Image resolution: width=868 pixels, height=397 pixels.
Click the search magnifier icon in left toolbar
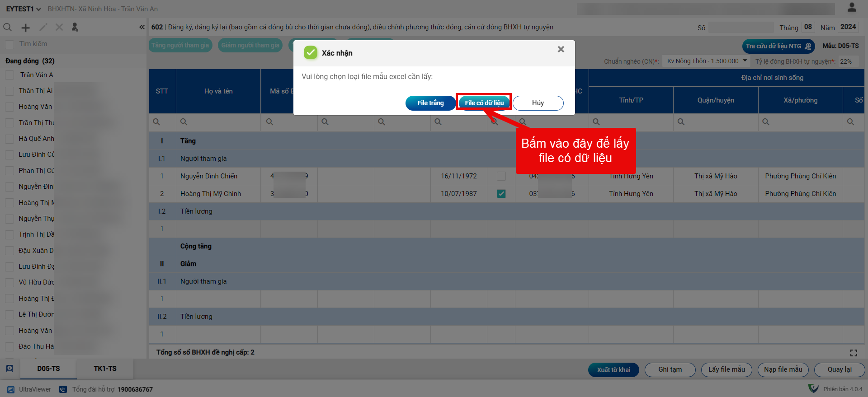(8, 28)
